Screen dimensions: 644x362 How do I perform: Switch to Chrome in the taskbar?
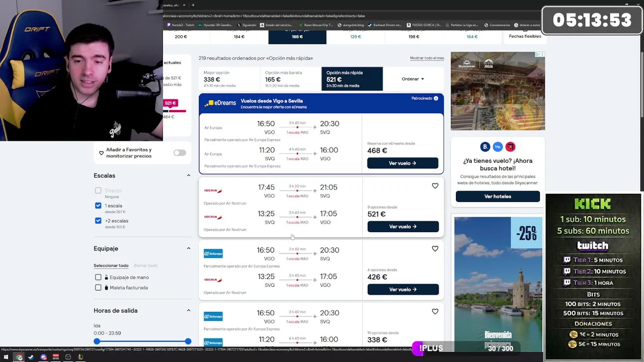pyautogui.click(x=19, y=357)
